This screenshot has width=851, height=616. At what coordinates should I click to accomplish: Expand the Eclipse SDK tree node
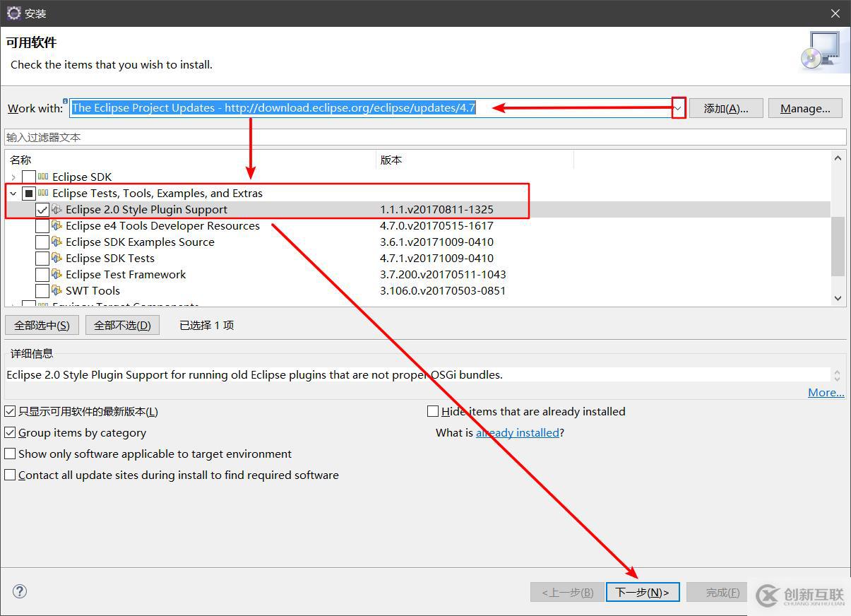coord(13,177)
